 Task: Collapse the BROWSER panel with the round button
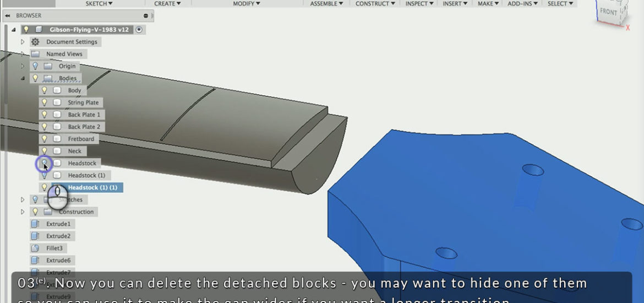pos(146,16)
